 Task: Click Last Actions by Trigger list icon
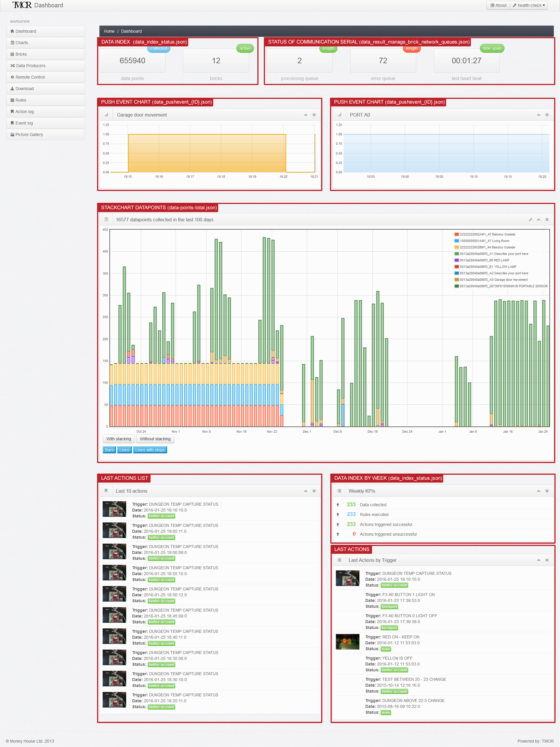[339, 560]
